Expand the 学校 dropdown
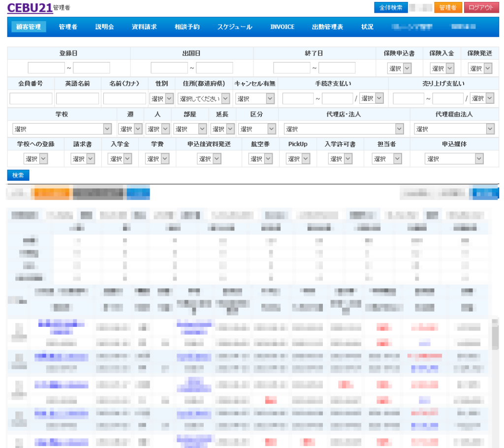This screenshot has height=448, width=504. click(62, 129)
